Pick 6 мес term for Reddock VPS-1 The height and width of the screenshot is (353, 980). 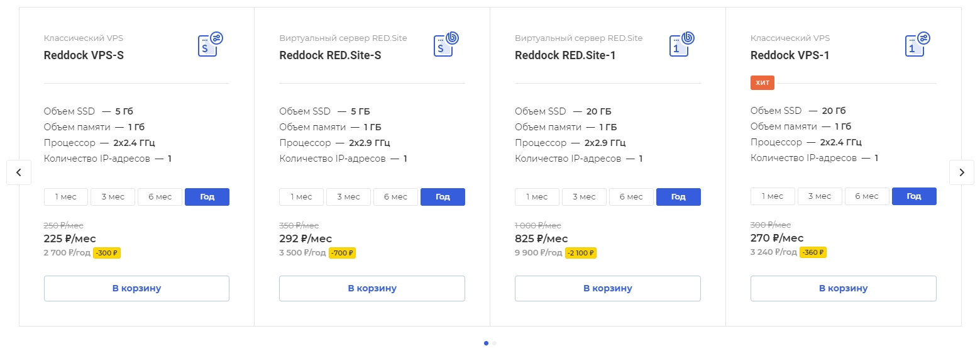click(x=867, y=196)
